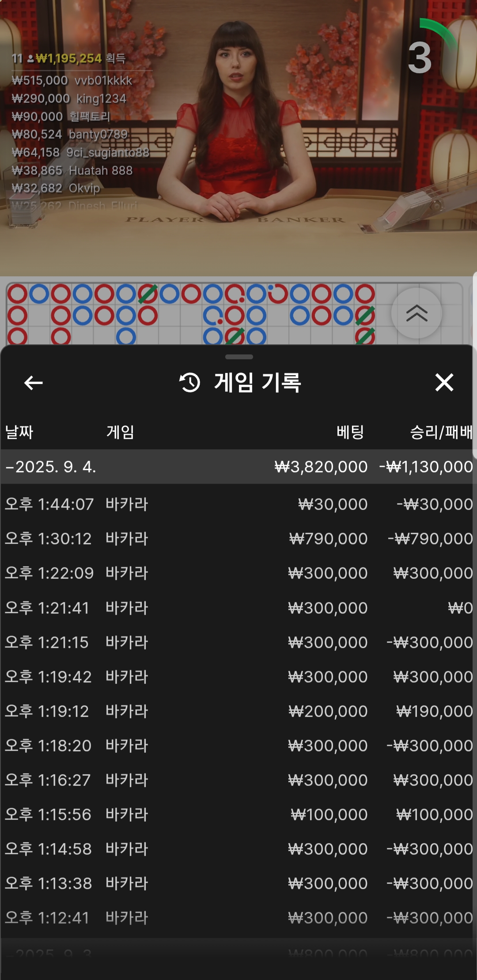This screenshot has height=980, width=477.
Task: Tap the drag handle atop the history panel
Action: pos(239,357)
